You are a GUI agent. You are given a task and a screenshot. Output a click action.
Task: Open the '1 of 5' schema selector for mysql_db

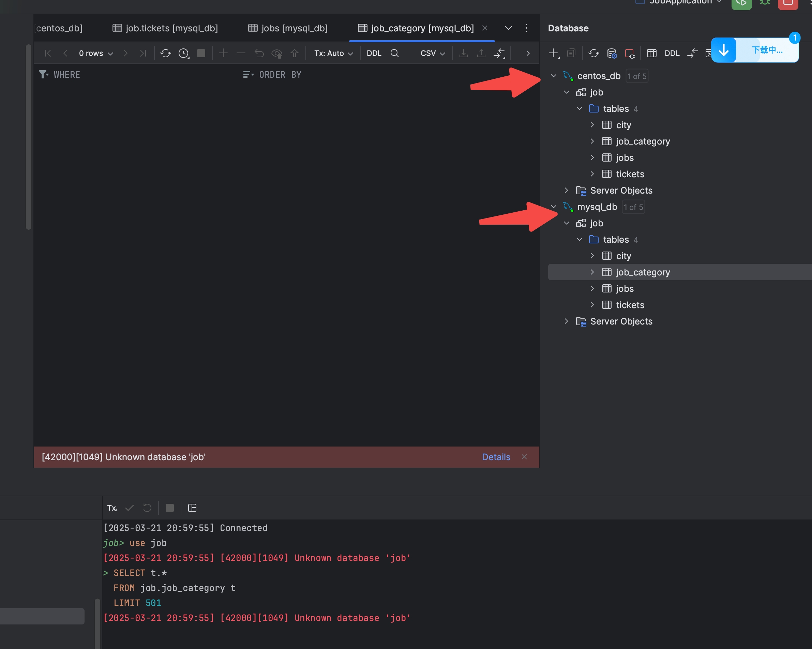633,207
